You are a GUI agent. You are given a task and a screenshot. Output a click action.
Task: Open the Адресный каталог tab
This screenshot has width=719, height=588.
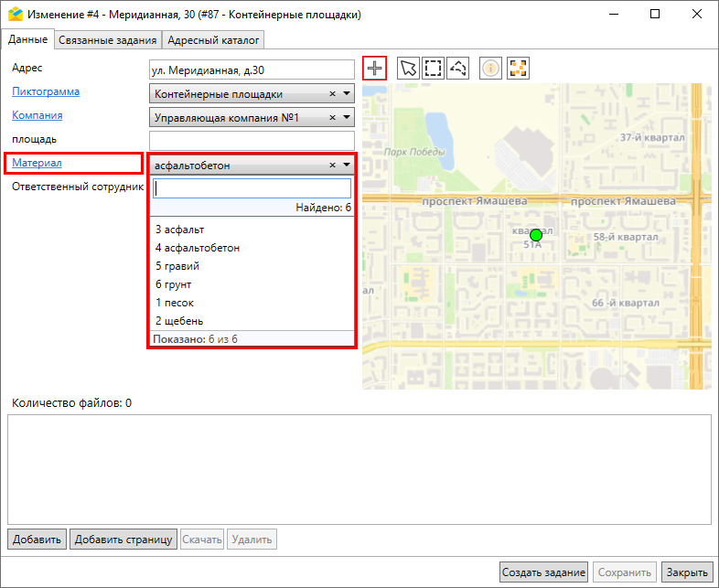click(x=214, y=39)
